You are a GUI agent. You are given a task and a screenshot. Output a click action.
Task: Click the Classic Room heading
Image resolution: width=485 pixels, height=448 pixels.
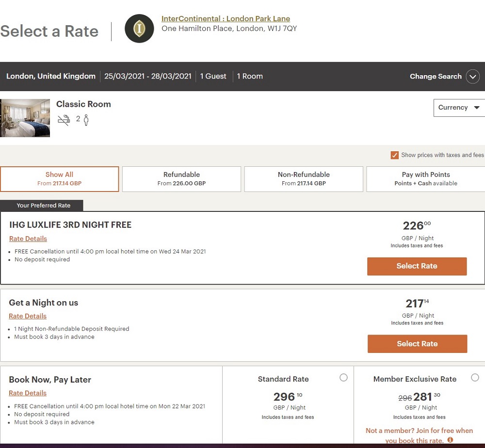click(x=83, y=104)
